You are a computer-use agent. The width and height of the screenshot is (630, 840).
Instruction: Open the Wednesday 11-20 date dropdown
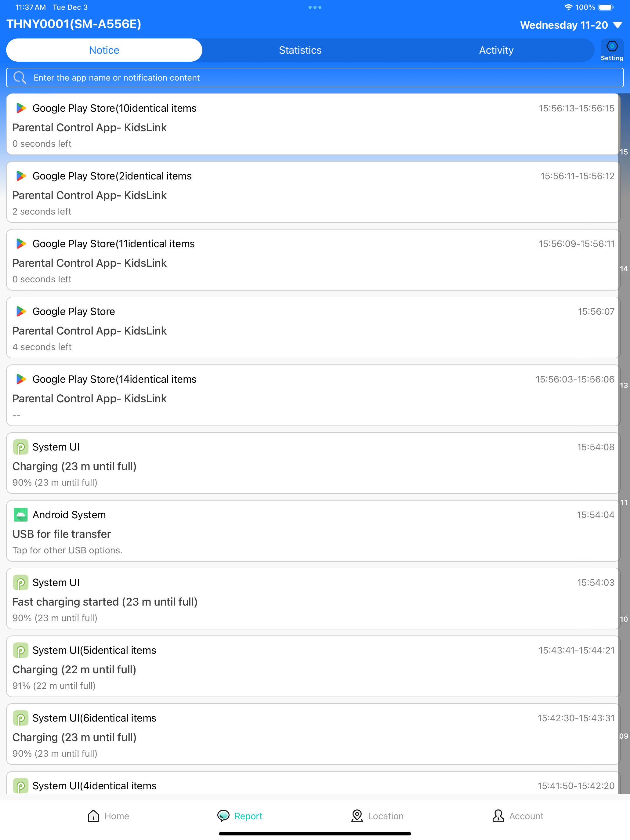(x=571, y=25)
